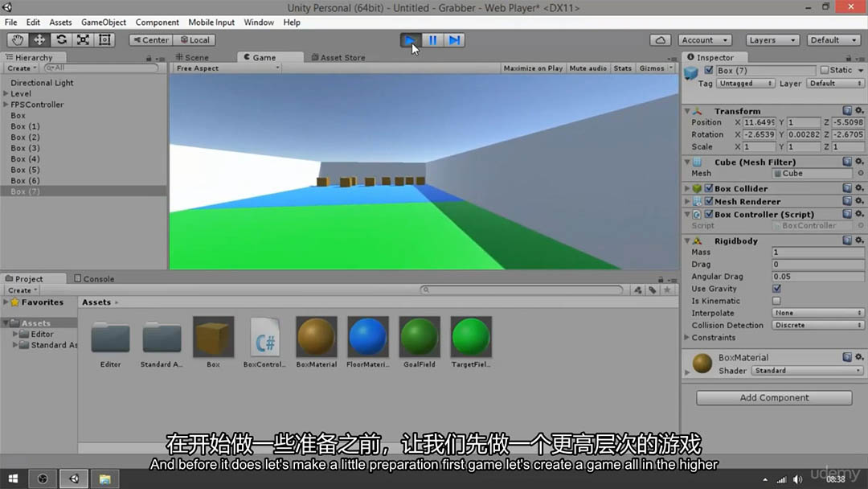Click the Play button
868x489 pixels.
[x=410, y=40]
